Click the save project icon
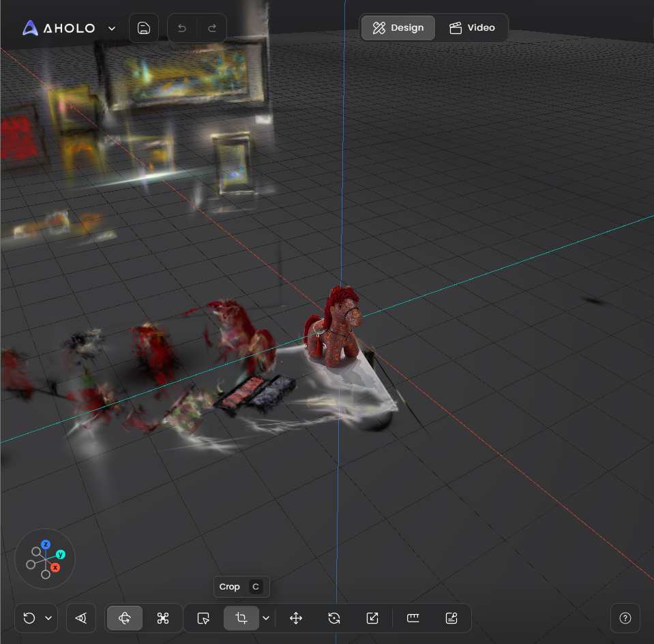The width and height of the screenshot is (654, 644). pos(144,28)
